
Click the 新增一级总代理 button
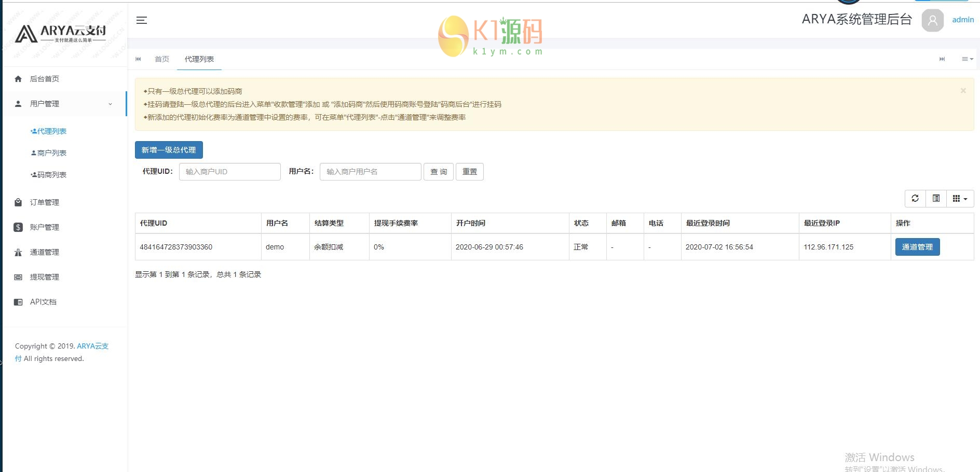pos(169,150)
